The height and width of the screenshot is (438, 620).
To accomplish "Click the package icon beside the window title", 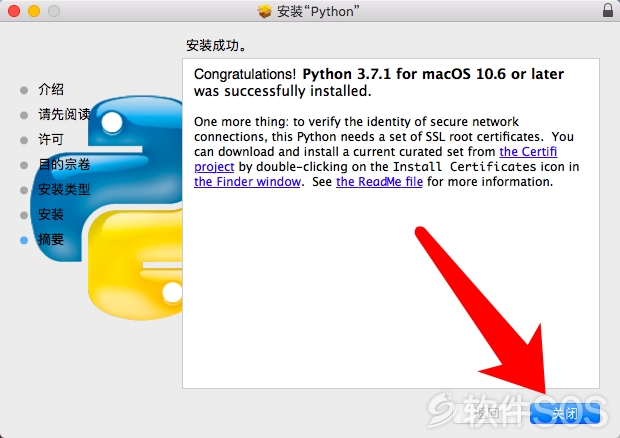I will coord(265,11).
